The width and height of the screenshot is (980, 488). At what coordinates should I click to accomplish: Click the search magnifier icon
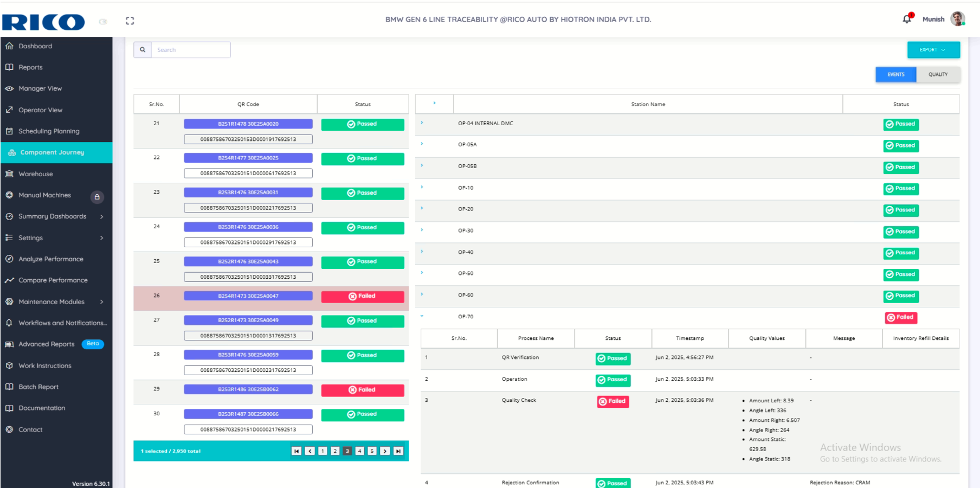(143, 50)
